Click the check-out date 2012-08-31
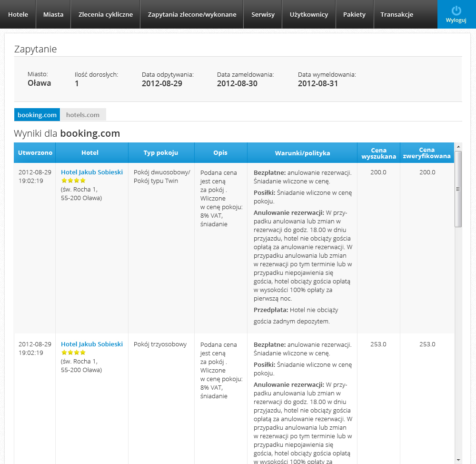Screen dimensions: 476x464 pos(318,83)
